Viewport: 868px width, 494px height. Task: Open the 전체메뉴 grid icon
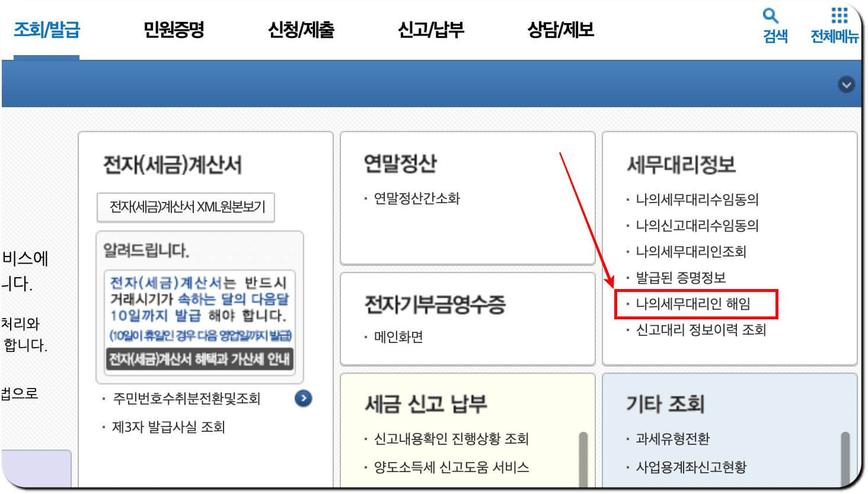839,15
